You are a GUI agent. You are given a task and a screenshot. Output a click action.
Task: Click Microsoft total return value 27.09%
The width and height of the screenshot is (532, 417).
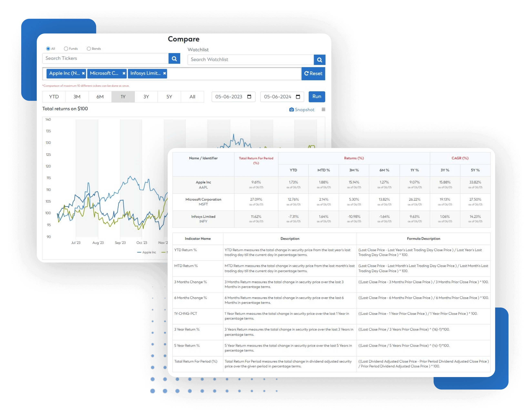(256, 200)
